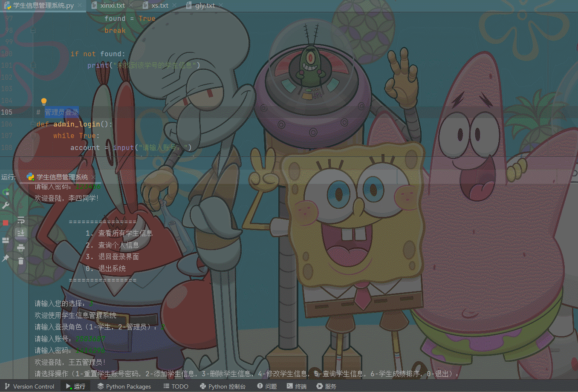Viewport: 578px width, 392px height.
Task: Click the 'while True:' code line
Action: 76,135
